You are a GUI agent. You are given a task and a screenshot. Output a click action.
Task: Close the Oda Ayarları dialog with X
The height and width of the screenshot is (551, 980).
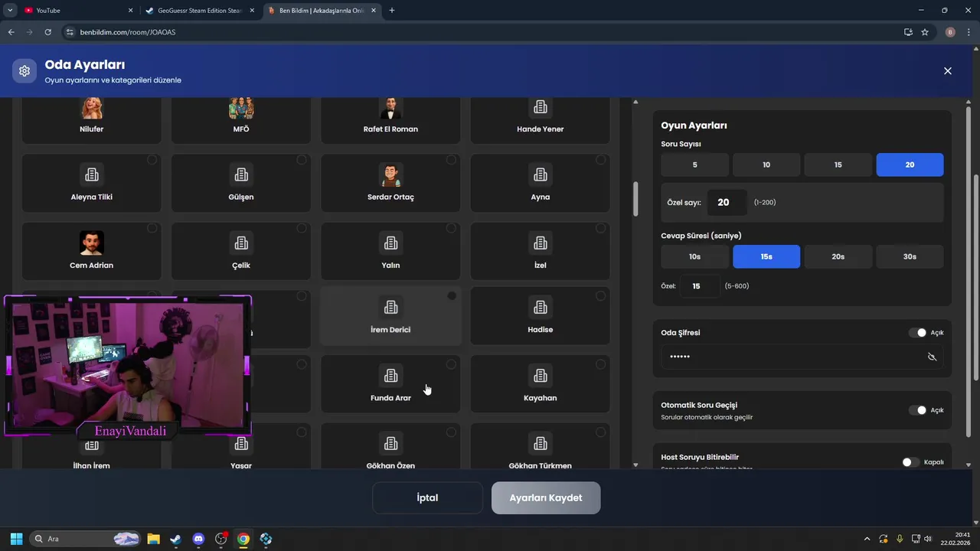[x=948, y=70]
